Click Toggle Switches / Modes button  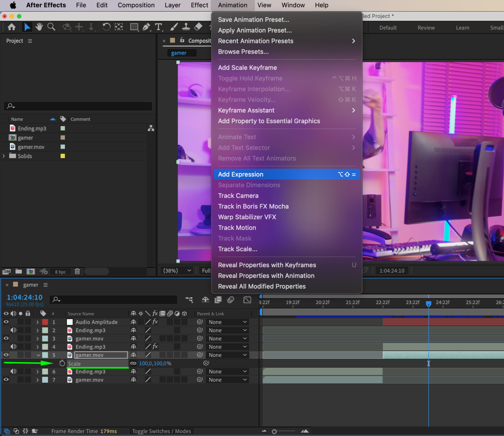[161, 431]
